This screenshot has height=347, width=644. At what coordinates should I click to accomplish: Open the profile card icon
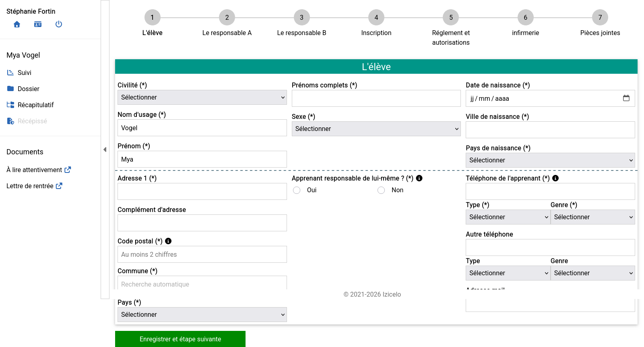pyautogui.click(x=38, y=24)
